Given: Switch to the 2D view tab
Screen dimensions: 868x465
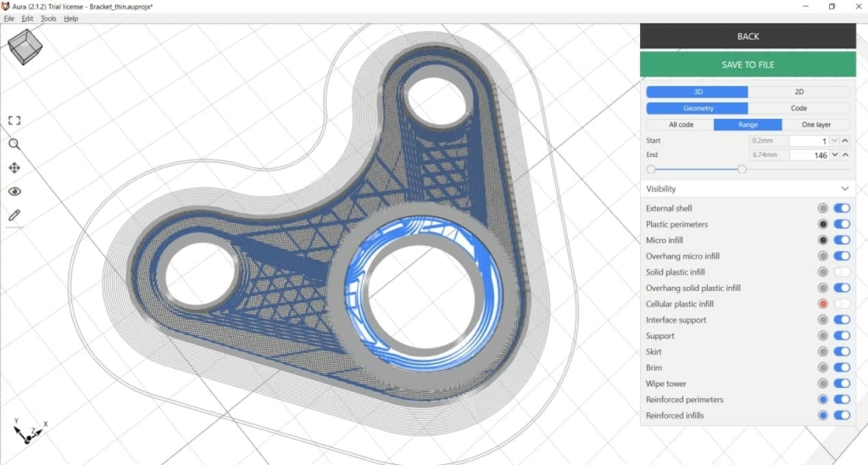Looking at the screenshot, I should (x=798, y=92).
